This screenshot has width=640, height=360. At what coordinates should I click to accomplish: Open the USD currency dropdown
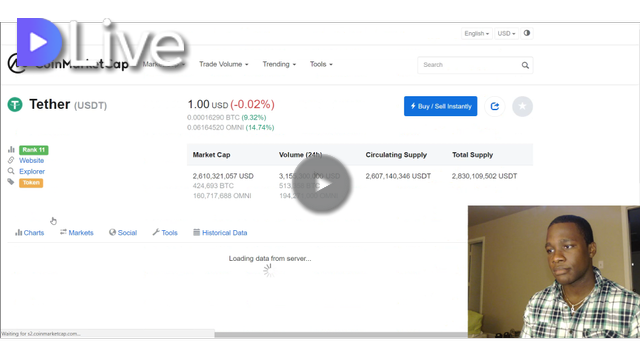(x=506, y=33)
